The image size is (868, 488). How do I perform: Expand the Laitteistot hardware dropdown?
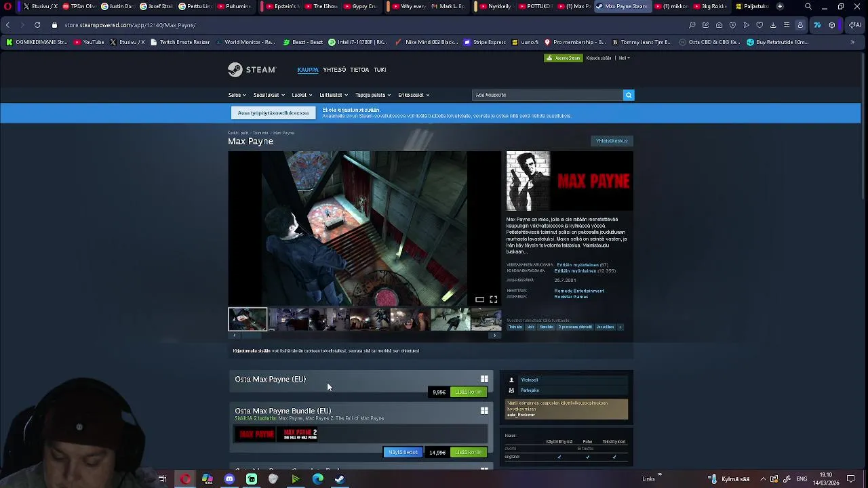click(x=334, y=95)
